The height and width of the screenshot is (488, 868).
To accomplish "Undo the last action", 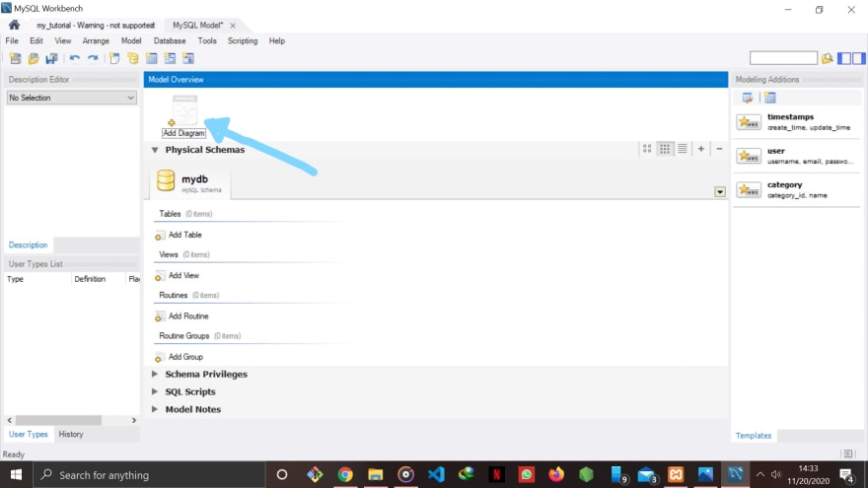I will click(x=75, y=58).
